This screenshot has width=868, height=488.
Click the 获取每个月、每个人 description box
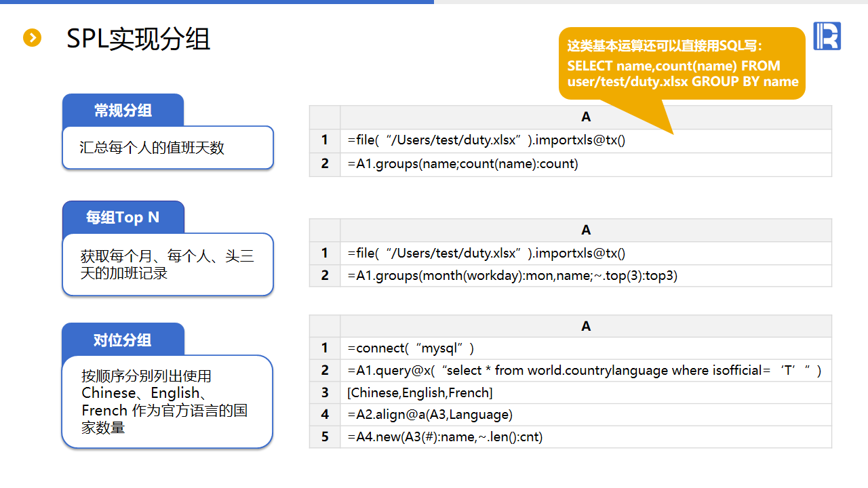click(167, 265)
